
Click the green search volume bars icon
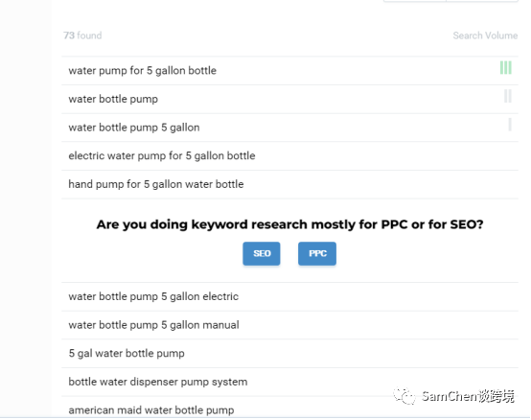(x=506, y=67)
